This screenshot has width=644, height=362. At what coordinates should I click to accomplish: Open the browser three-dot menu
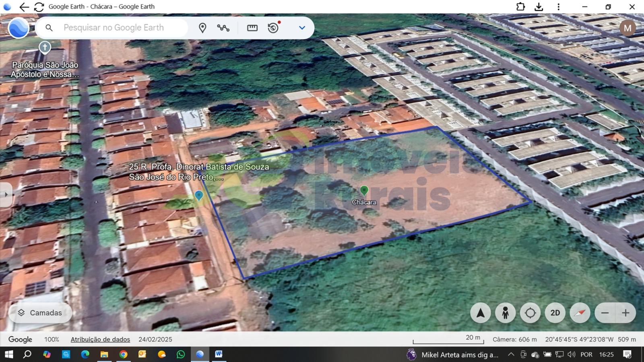pyautogui.click(x=558, y=7)
